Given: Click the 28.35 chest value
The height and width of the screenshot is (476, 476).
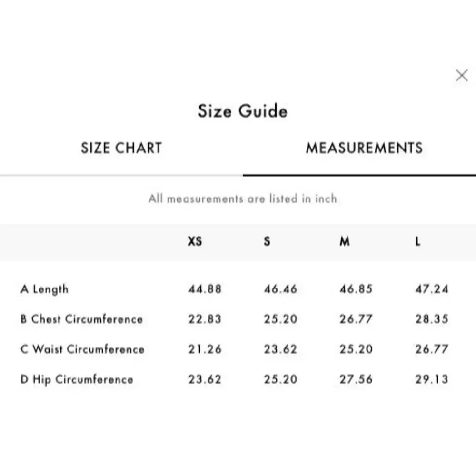Looking at the screenshot, I should tap(432, 319).
